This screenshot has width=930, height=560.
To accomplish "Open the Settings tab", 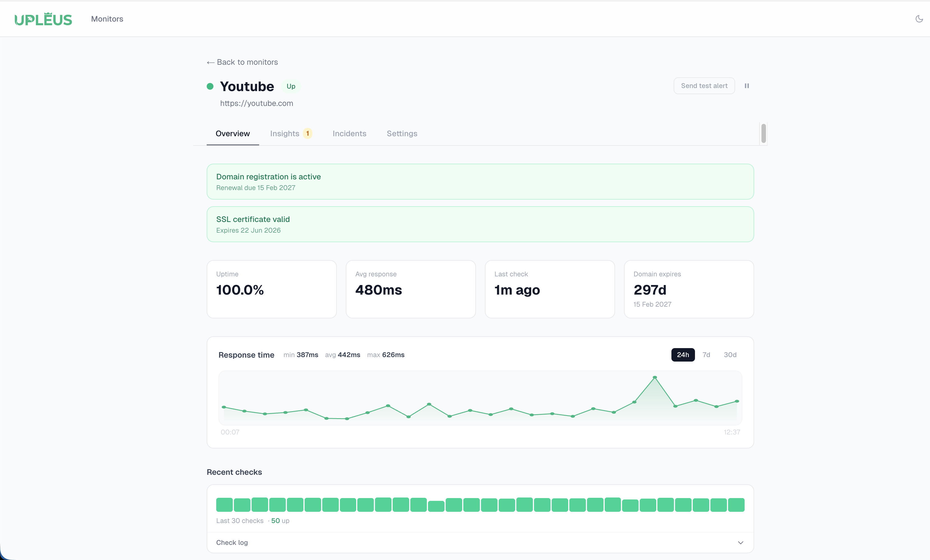I will (x=402, y=133).
